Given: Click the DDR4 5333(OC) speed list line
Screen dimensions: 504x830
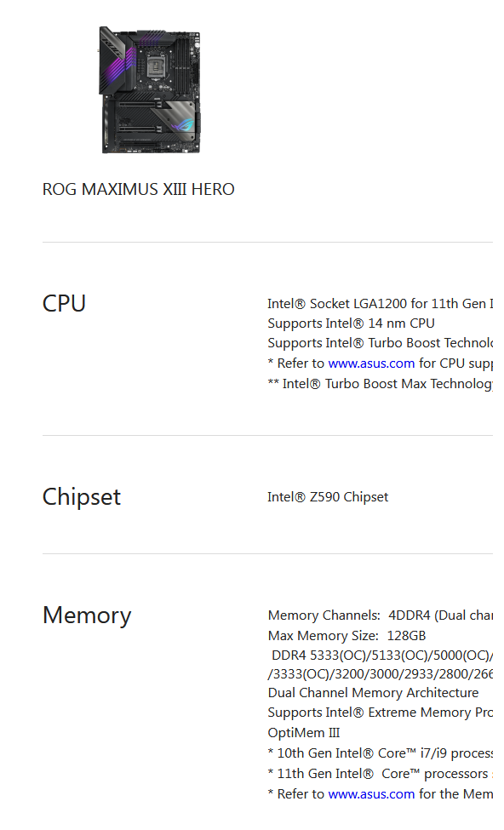Looking at the screenshot, I should 381,655.
